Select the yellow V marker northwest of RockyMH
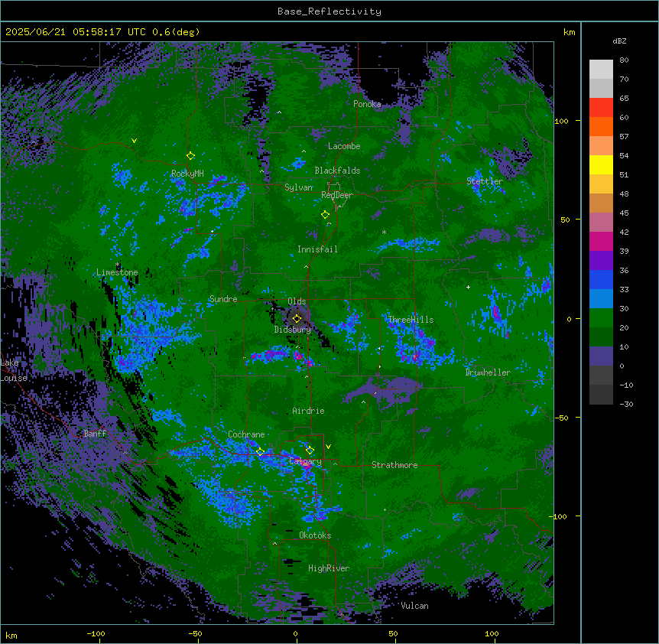 (x=134, y=141)
